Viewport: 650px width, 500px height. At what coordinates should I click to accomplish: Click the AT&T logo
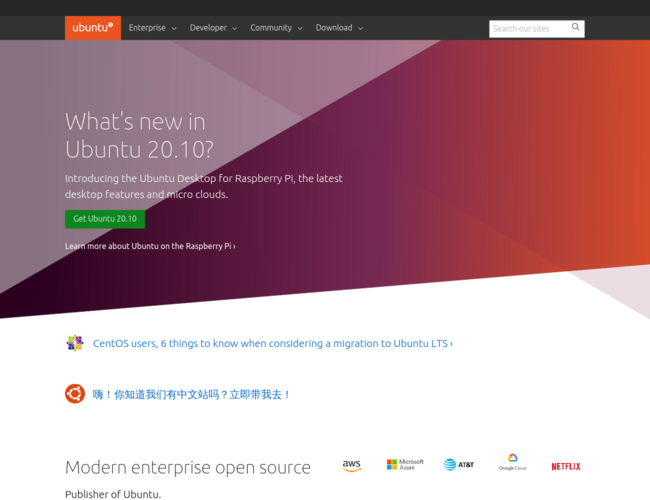click(458, 465)
